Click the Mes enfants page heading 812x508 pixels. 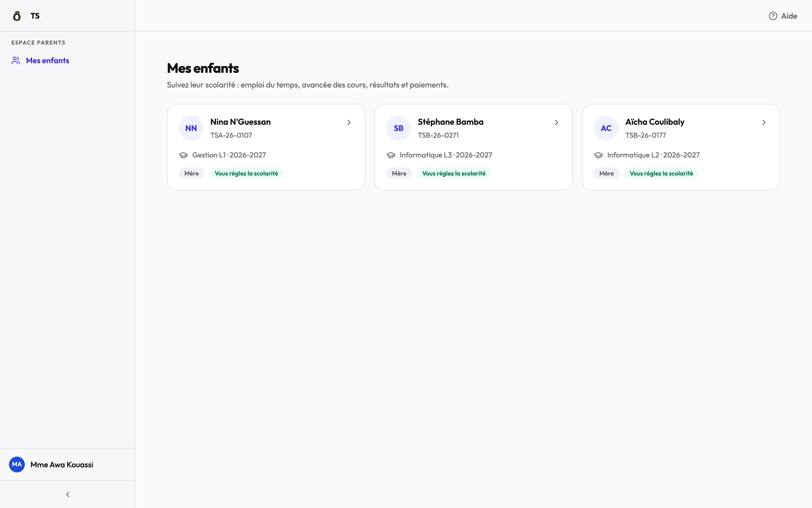pos(203,68)
